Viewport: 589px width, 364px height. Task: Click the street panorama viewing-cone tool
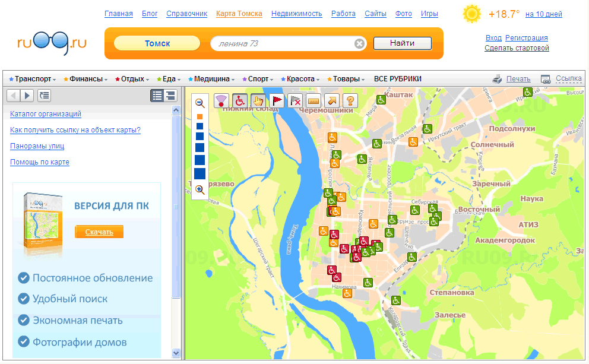[221, 100]
